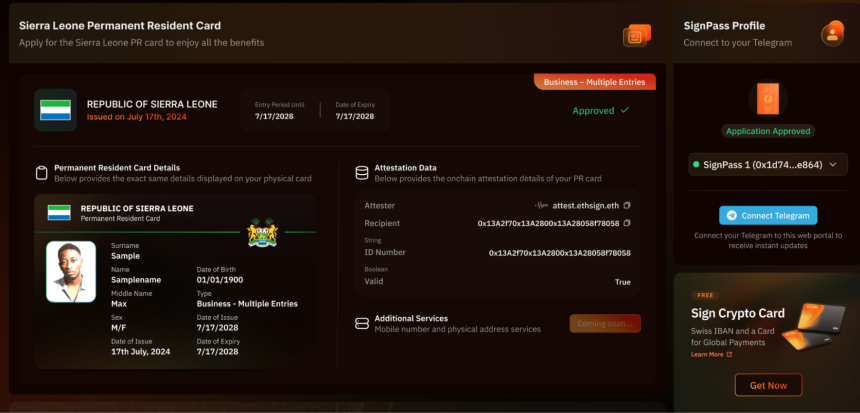The width and height of the screenshot is (860, 413).
Task: Click the ethsign logo beside attester name
Action: 542,206
